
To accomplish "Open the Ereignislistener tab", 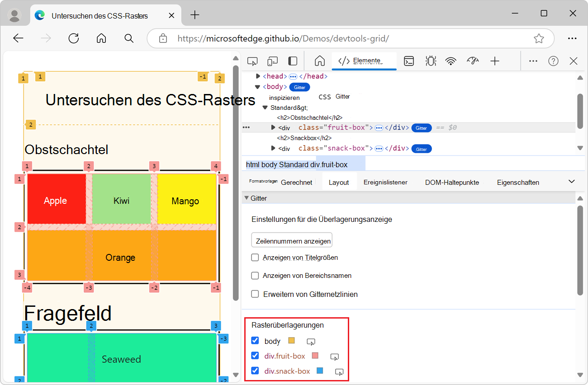I will click(x=385, y=183).
